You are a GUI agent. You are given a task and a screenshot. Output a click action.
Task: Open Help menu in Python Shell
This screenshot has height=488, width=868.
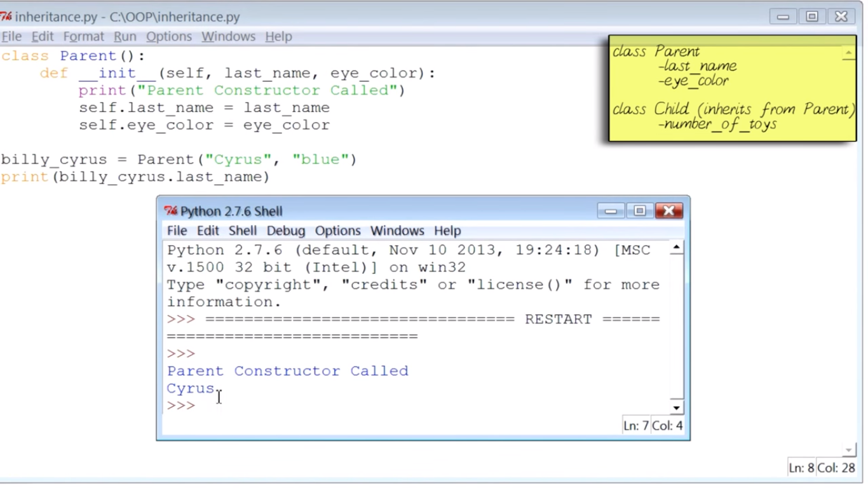point(447,231)
